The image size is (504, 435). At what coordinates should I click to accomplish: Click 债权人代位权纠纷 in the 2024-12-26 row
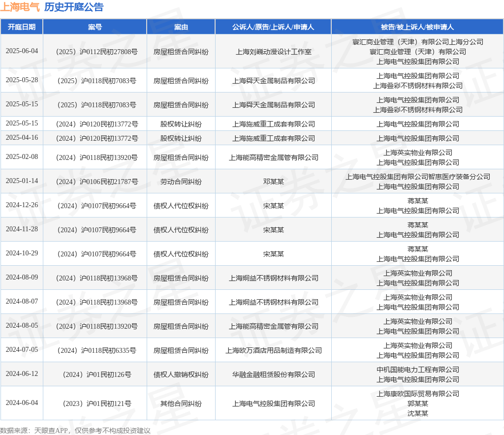click(181, 206)
